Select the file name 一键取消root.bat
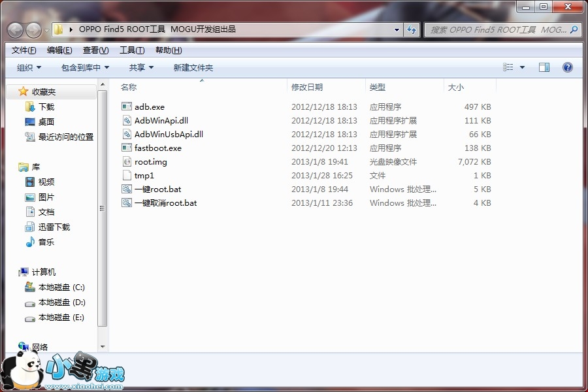 (x=166, y=203)
